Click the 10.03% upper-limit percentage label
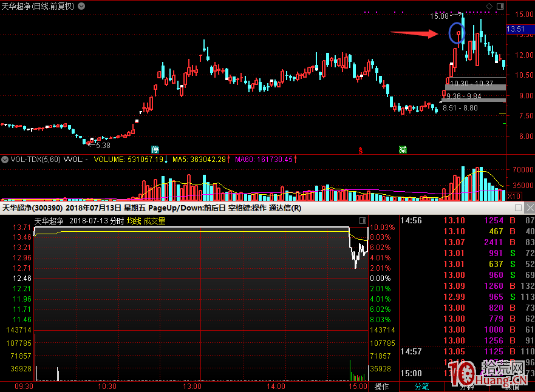The width and height of the screenshot is (535, 392). click(382, 228)
